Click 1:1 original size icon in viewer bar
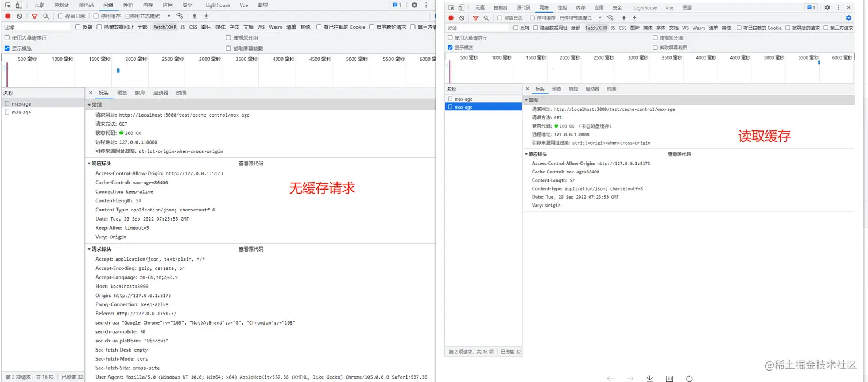The width and height of the screenshot is (868, 382). pos(669,379)
